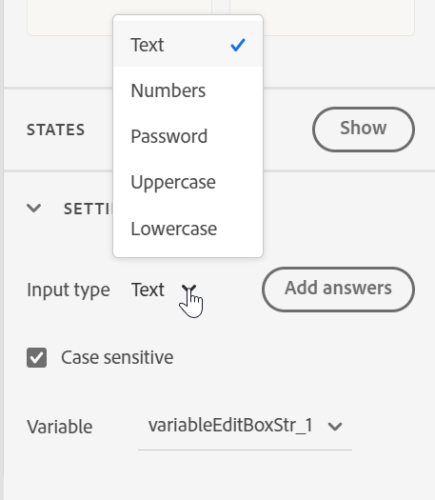435x500 pixels.
Task: Click the Add answers button
Action: (x=338, y=289)
